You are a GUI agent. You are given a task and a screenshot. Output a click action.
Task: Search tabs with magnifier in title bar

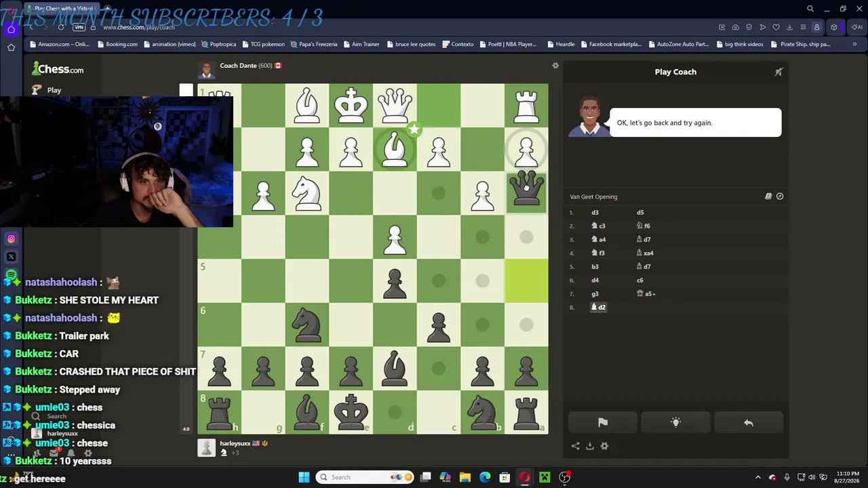(810, 9)
